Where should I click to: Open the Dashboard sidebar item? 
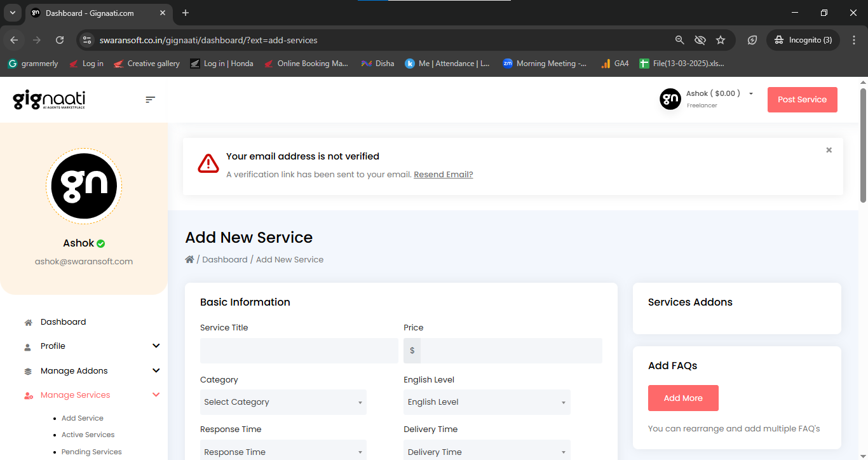(63, 322)
